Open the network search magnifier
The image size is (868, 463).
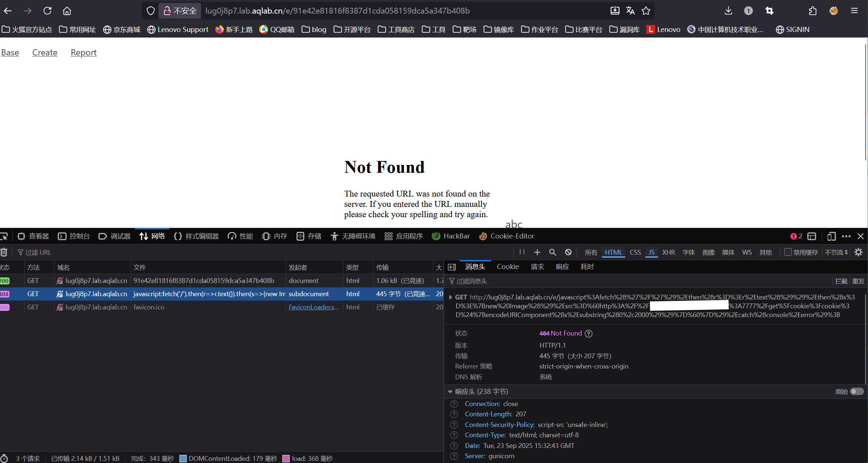point(552,252)
